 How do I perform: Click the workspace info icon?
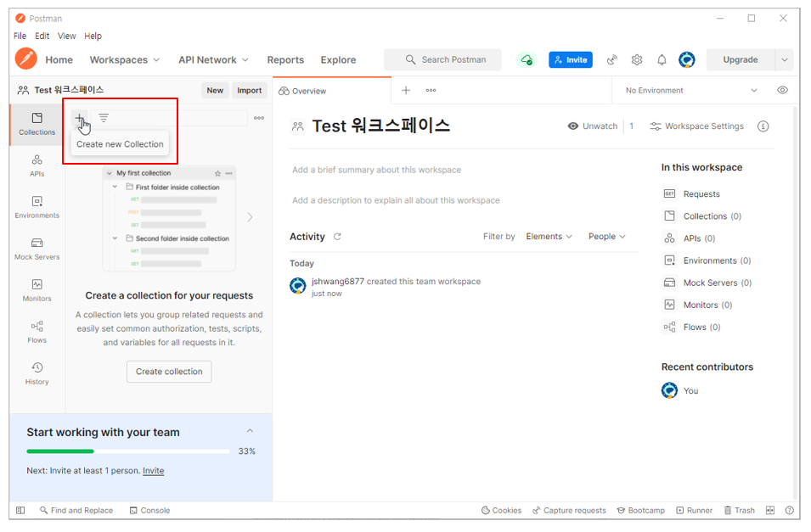pyautogui.click(x=763, y=126)
